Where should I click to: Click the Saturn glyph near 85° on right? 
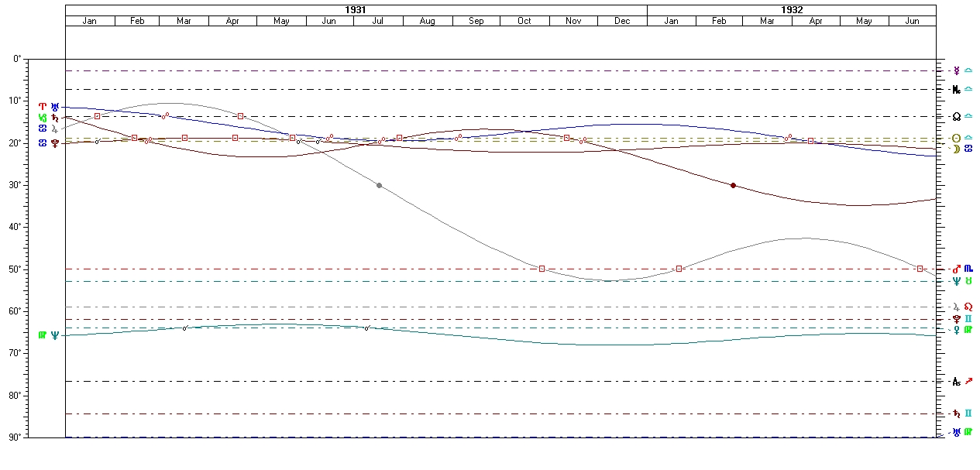[958, 413]
